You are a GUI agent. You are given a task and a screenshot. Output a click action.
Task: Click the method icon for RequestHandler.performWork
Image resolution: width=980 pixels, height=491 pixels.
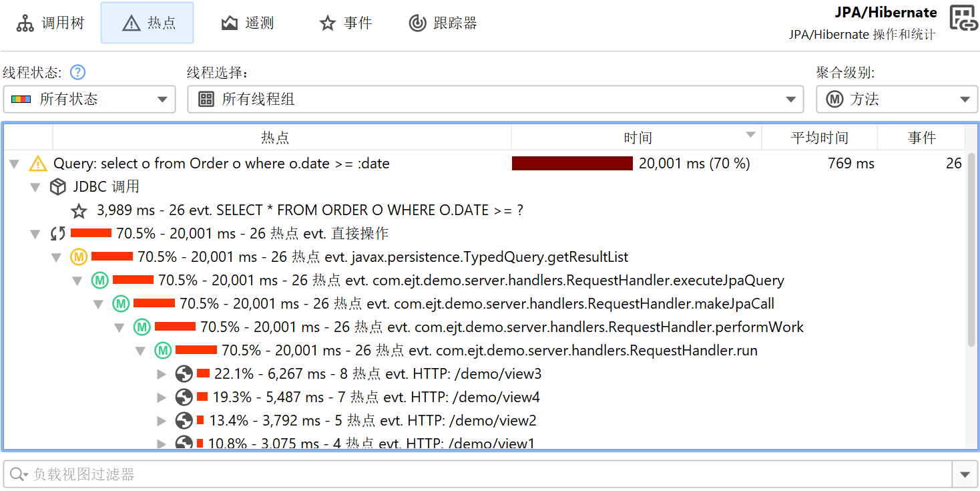(142, 327)
